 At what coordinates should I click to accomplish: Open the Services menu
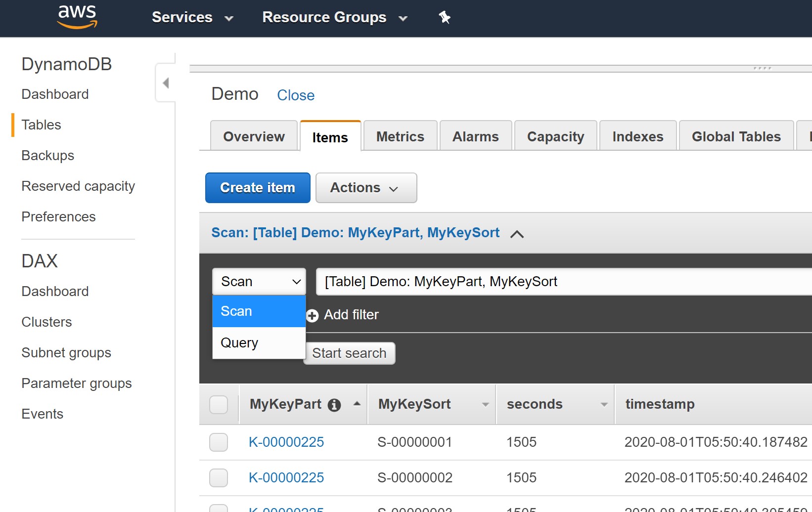pos(192,17)
